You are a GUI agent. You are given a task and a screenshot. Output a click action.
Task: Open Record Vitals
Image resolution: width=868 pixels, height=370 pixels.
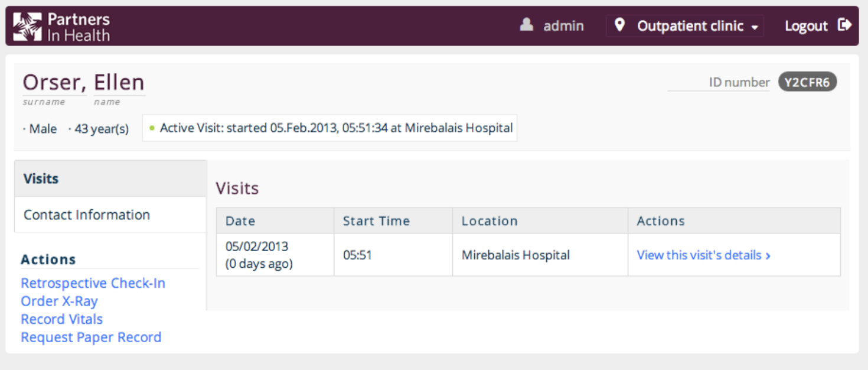pos(61,319)
